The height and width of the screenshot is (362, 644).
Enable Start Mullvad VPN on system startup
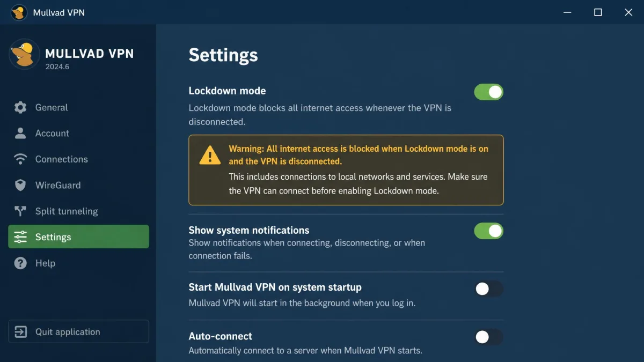point(488,289)
